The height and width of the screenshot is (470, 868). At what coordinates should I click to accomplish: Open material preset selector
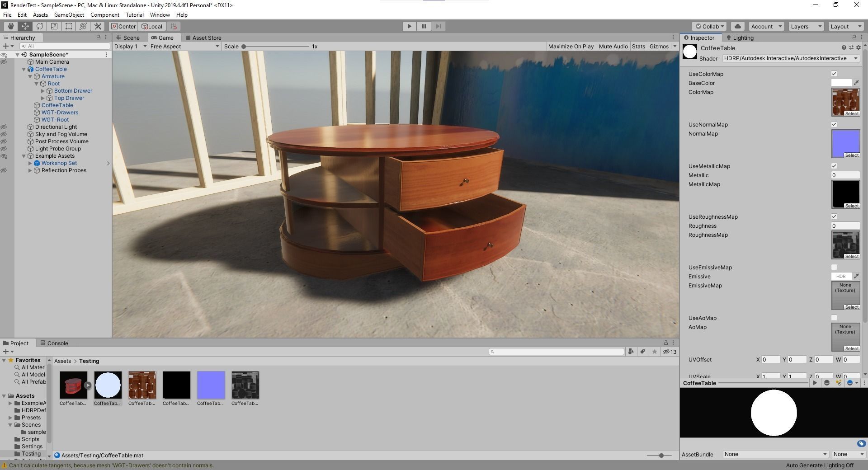[851, 47]
